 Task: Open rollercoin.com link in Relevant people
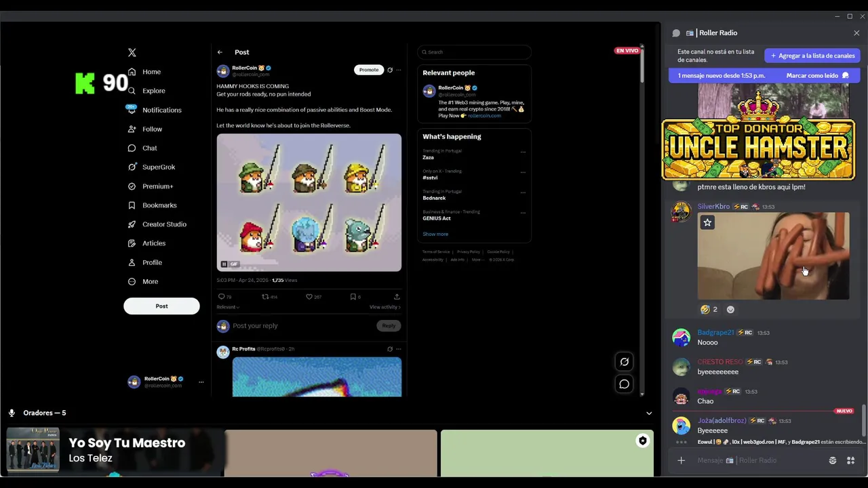tap(484, 116)
